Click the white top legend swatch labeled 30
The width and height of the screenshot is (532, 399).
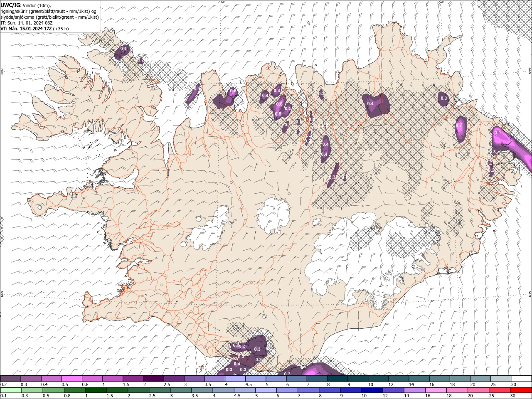tap(522, 379)
